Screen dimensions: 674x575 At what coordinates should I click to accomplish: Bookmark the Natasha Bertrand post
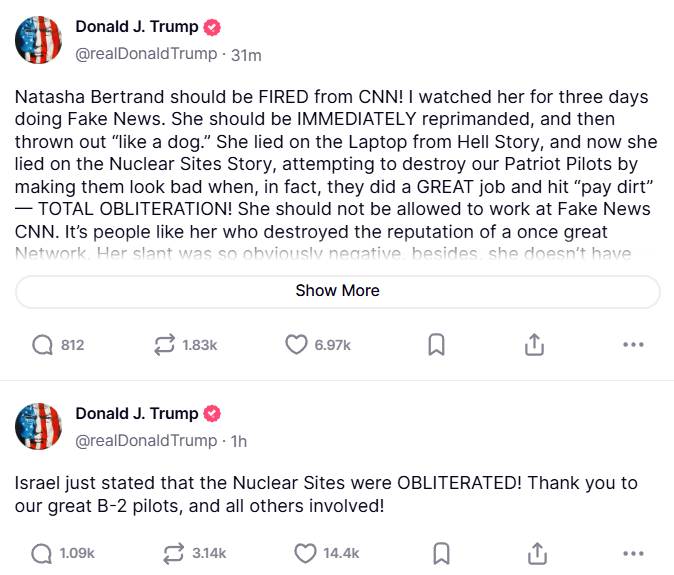(x=436, y=345)
